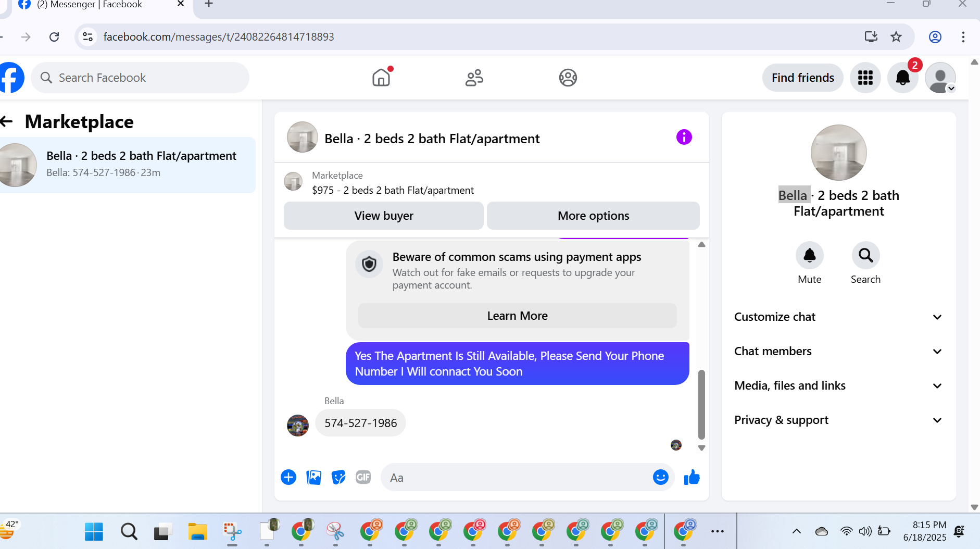The image size is (980, 549).
Task: Open Task View from taskbar
Action: pyautogui.click(x=163, y=531)
